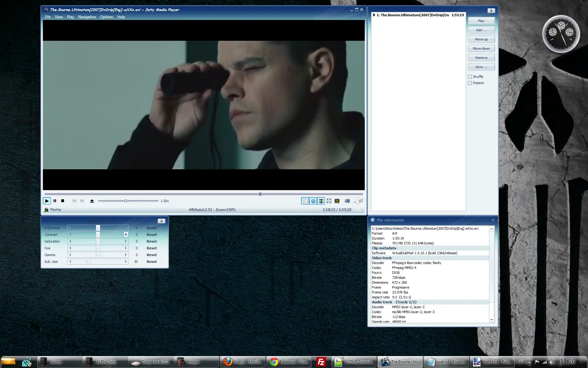Open the Options menu in menu bar
Viewport: 588px width, 368px height.
click(106, 17)
